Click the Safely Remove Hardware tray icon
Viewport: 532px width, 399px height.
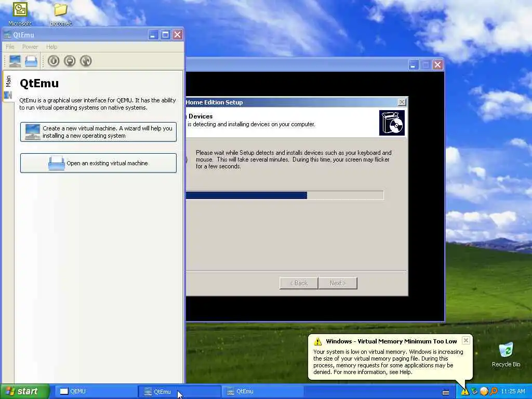pos(474,392)
